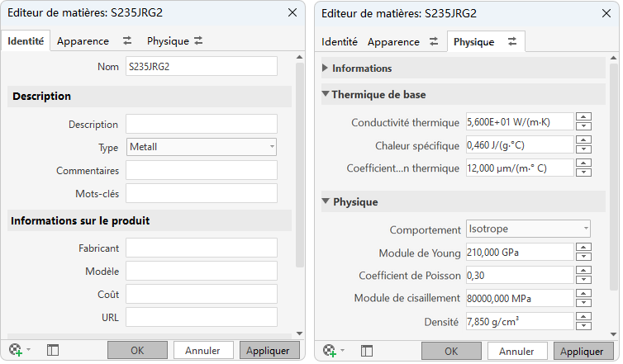Click Appliquer in the right window

582,352
